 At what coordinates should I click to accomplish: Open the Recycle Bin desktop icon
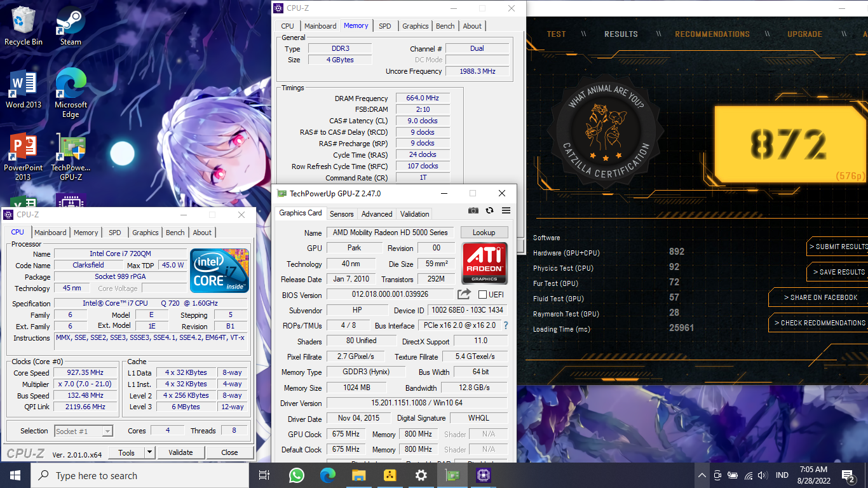click(x=24, y=25)
